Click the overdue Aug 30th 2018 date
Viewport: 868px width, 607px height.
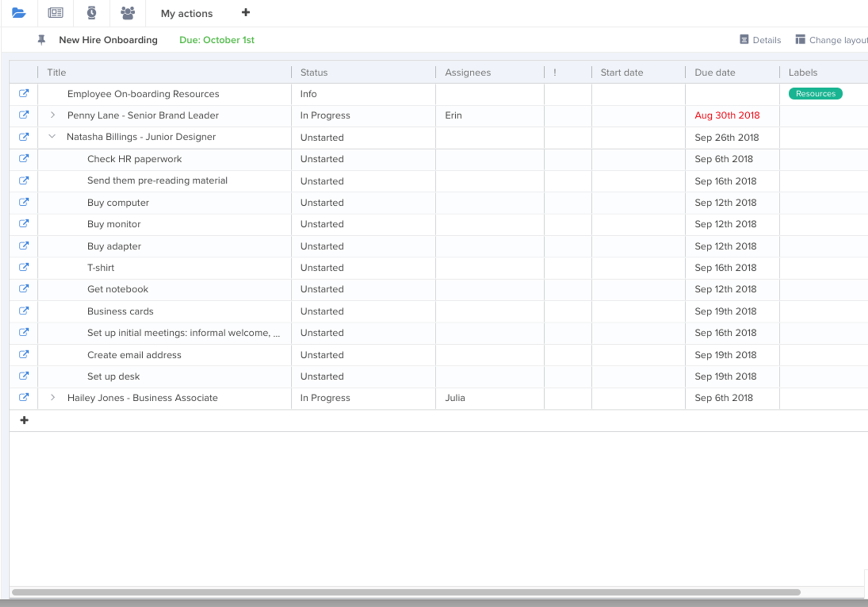click(727, 115)
